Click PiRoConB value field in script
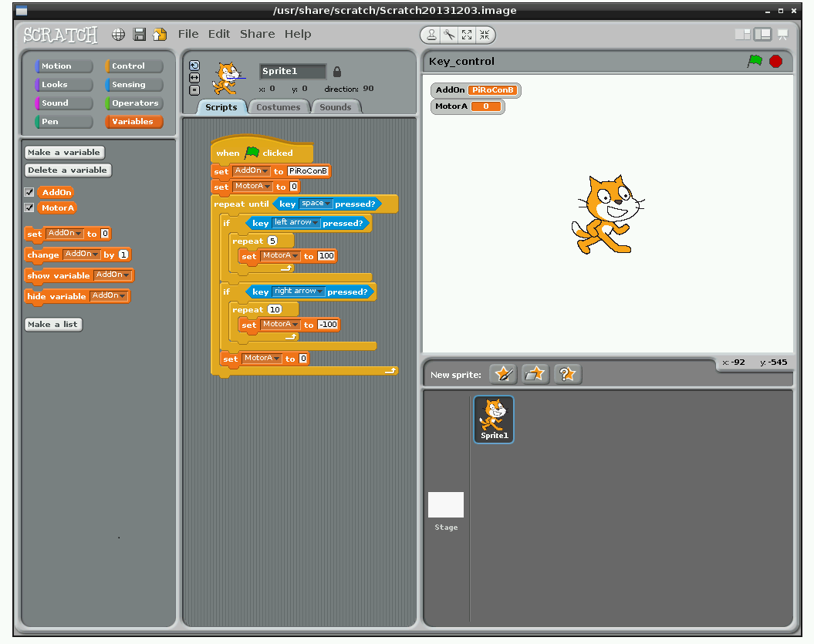 [x=308, y=170]
